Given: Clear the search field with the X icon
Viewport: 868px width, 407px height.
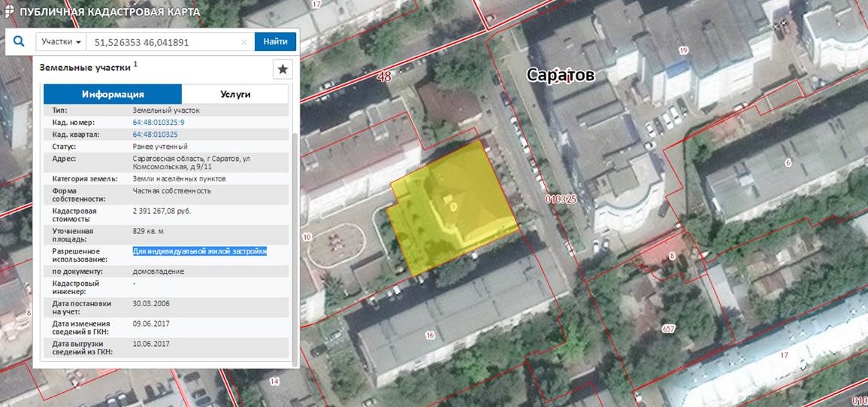Looking at the screenshot, I should click(x=243, y=42).
